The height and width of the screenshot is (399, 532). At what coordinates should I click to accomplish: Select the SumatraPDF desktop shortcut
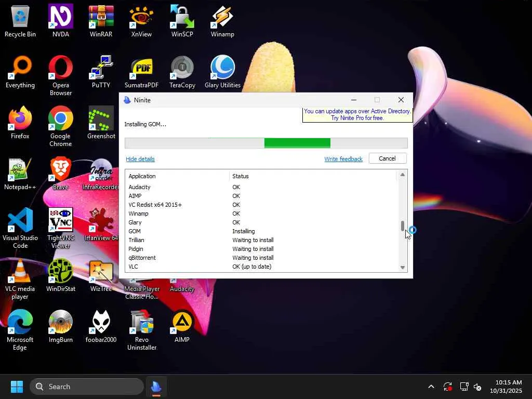point(141,72)
